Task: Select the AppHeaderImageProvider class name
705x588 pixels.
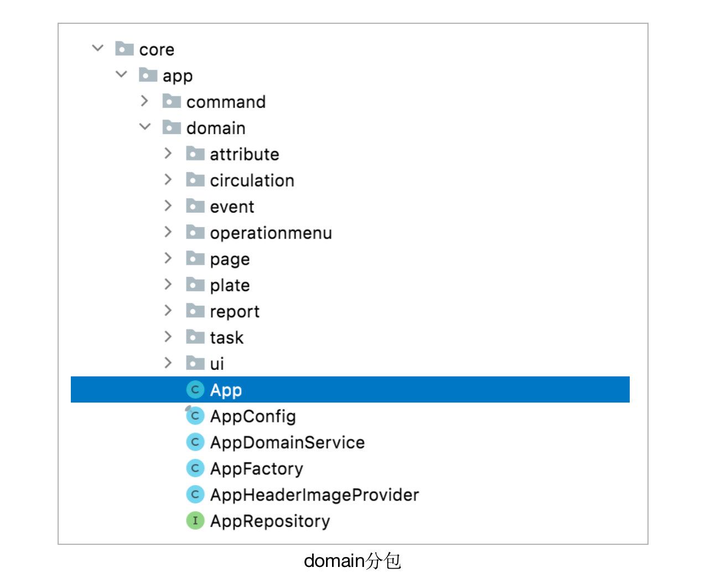Action: (314, 495)
